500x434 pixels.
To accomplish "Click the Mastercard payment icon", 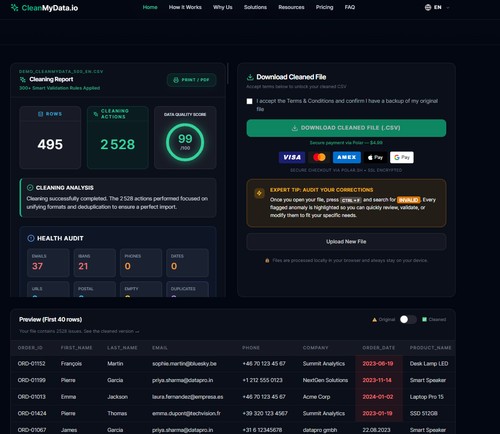I will pos(319,157).
